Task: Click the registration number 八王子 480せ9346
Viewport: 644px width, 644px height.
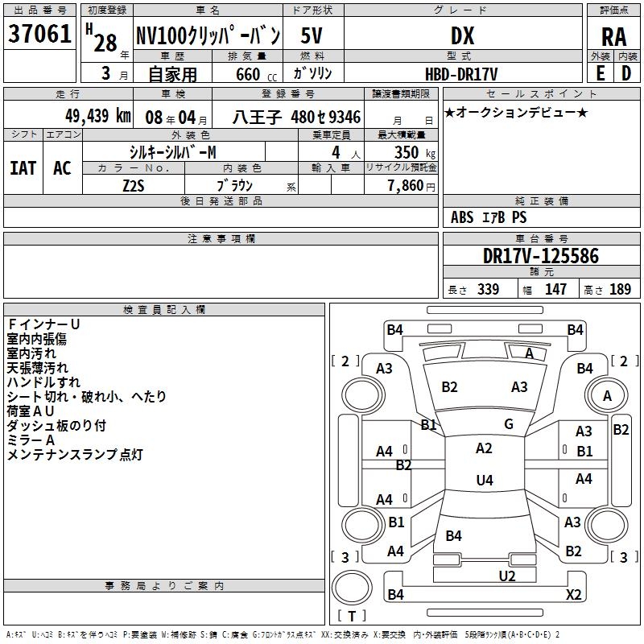Action: 296,117
